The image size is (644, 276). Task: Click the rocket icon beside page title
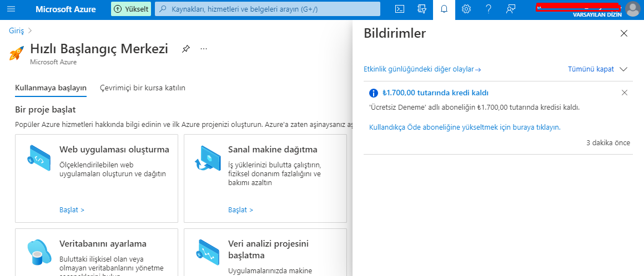pyautogui.click(x=17, y=53)
